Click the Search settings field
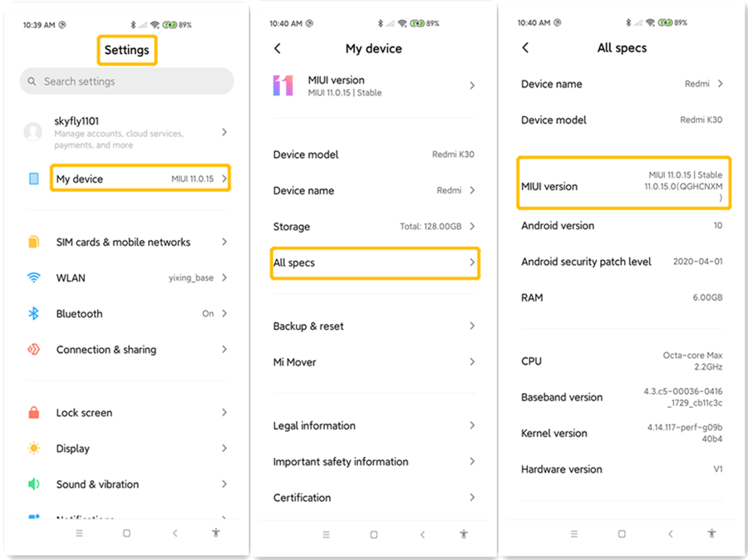The width and height of the screenshot is (748, 560). pyautogui.click(x=127, y=81)
